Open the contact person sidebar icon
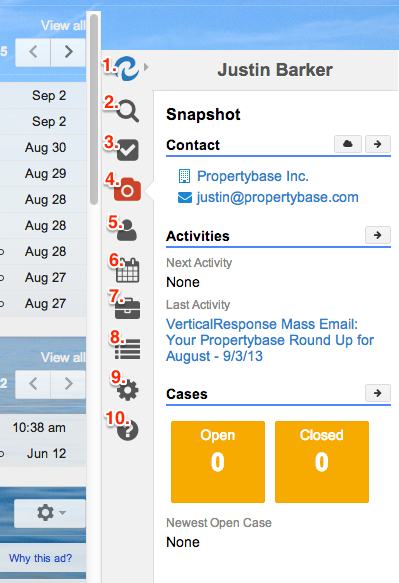Image resolution: width=399 pixels, height=583 pixels. point(127,231)
